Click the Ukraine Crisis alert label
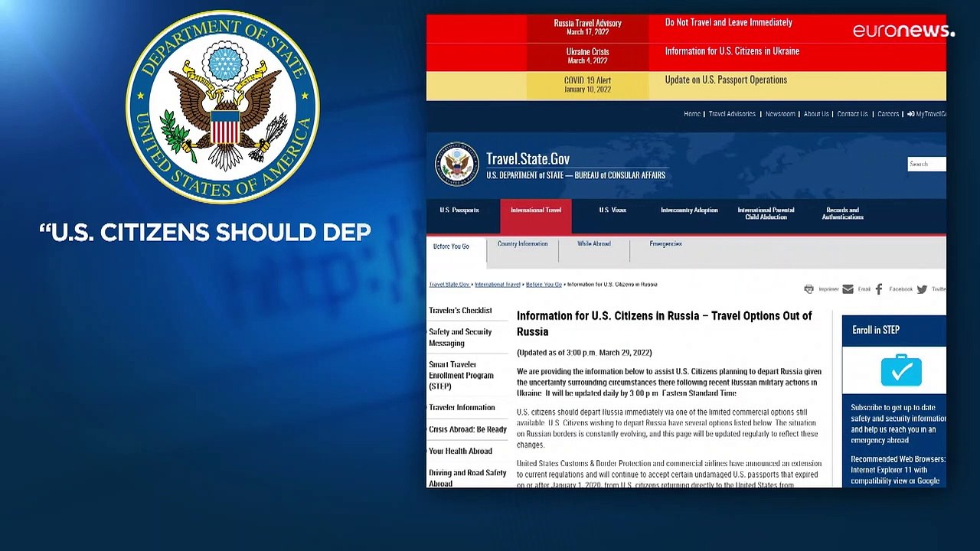980x551 pixels. pyautogui.click(x=587, y=56)
